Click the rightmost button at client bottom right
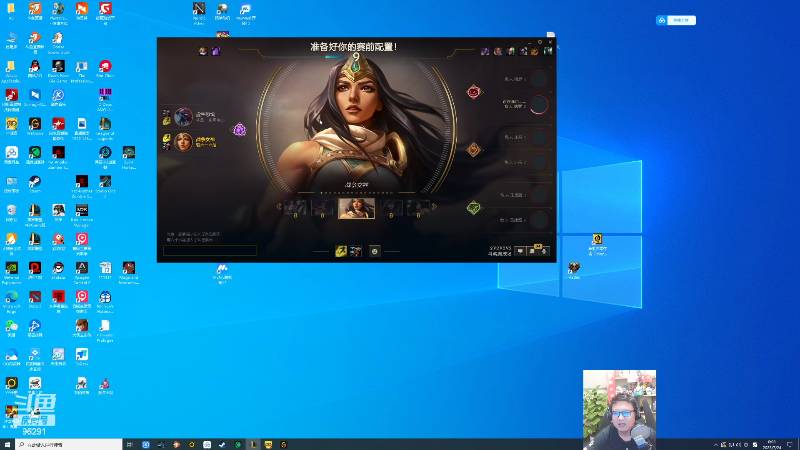 coord(544,251)
